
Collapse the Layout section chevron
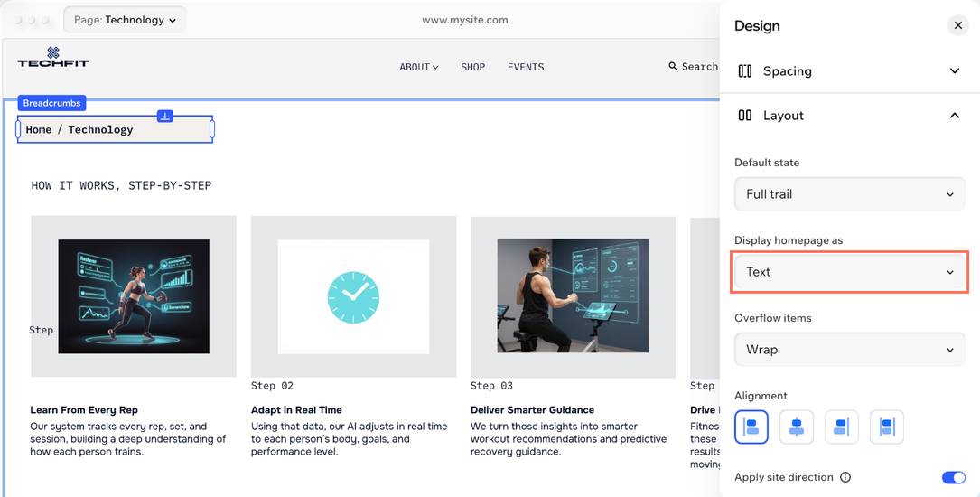pos(955,116)
